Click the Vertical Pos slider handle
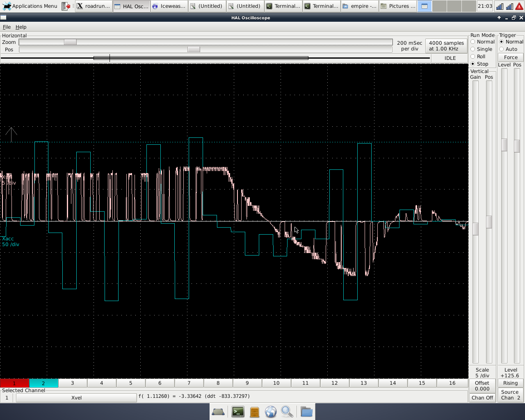The image size is (525, 420). (489, 222)
